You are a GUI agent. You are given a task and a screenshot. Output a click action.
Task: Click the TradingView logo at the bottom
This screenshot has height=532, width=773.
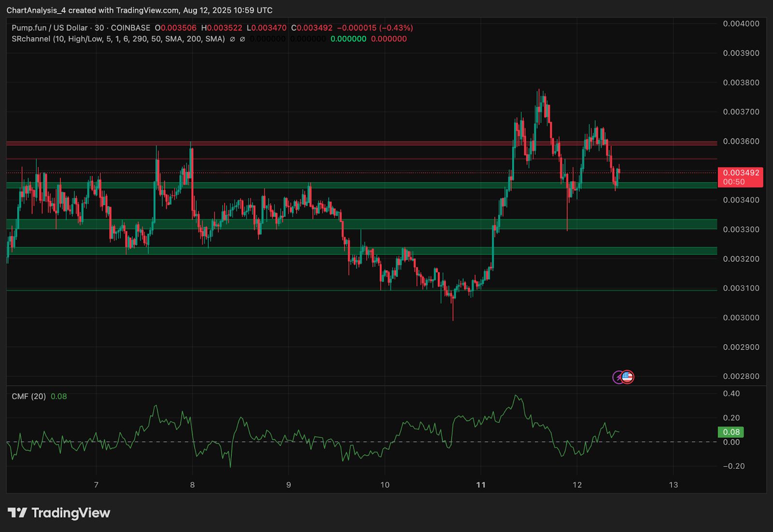point(59,513)
